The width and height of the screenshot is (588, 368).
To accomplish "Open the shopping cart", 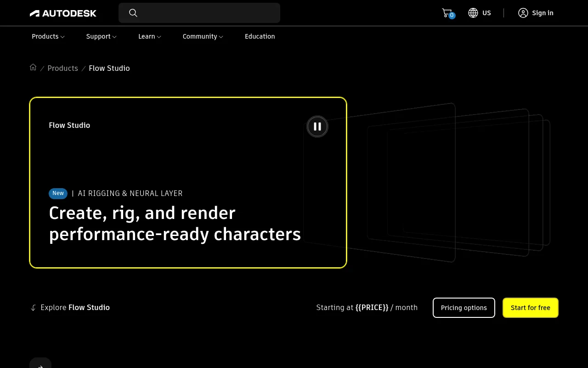I will click(447, 13).
